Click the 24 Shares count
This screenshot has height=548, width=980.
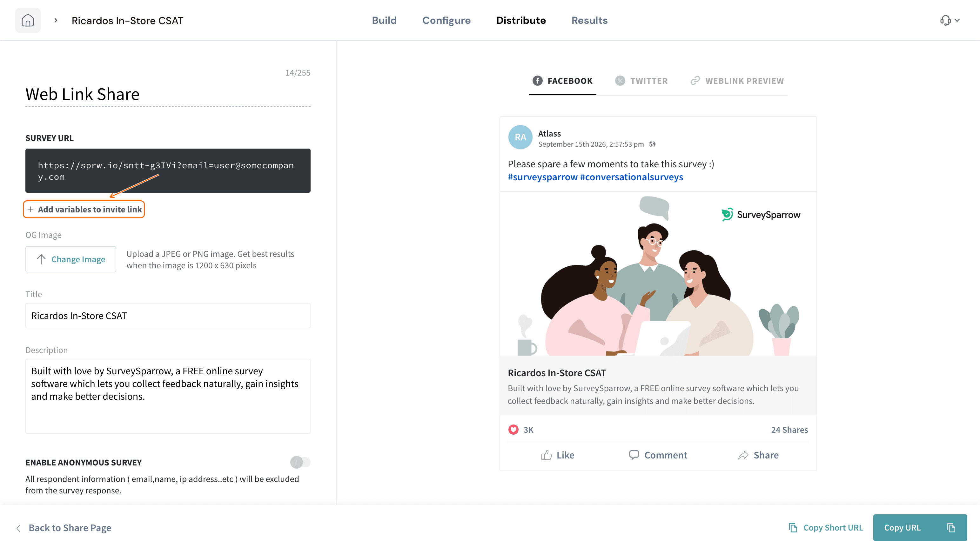(789, 430)
